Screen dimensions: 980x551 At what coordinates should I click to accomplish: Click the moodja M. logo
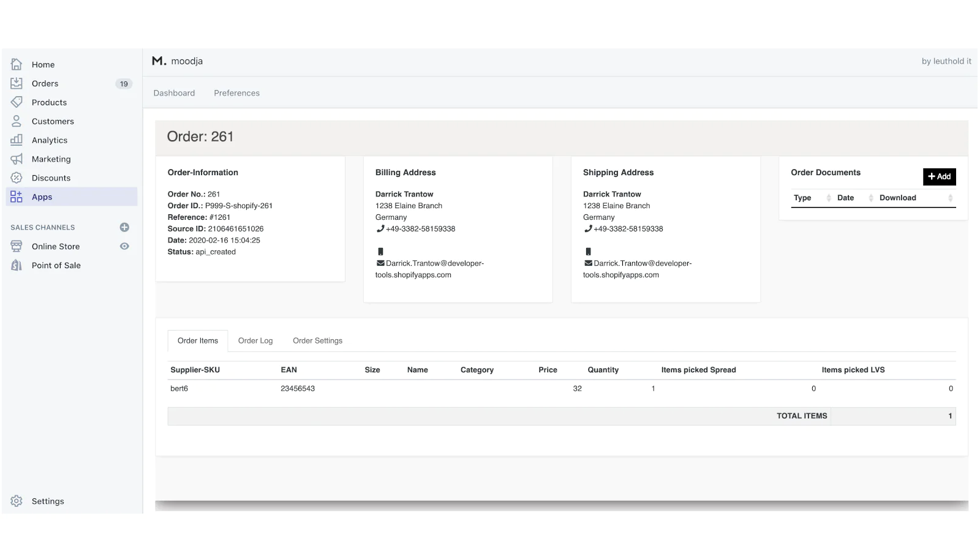[x=159, y=61]
